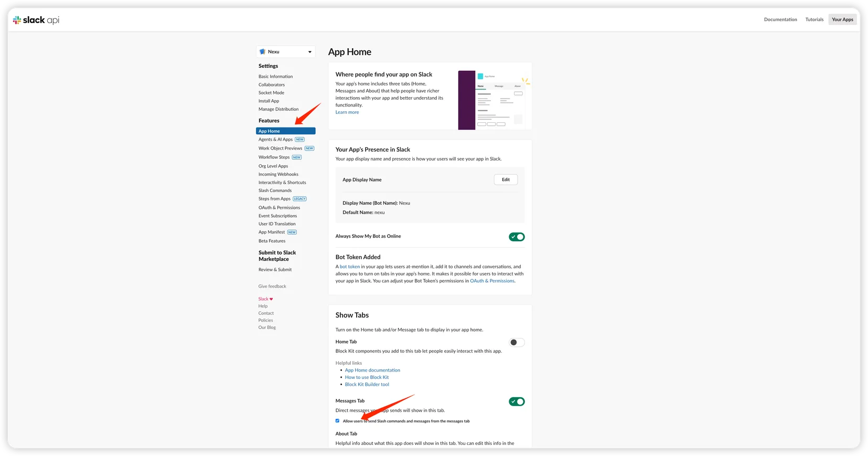Viewport: 868px width, 456px height.
Task: Click the Slack footer link
Action: (x=263, y=299)
